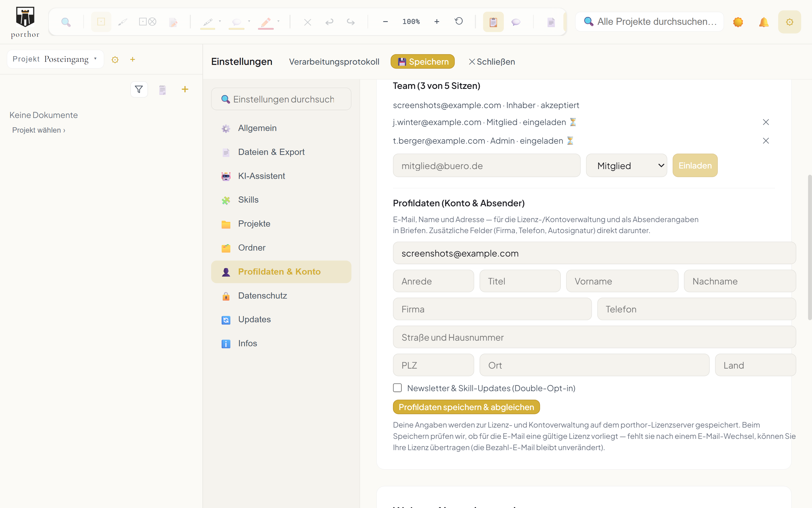
Task: Enable Newsletter & Skill-Updates checkbox
Action: [x=398, y=388]
